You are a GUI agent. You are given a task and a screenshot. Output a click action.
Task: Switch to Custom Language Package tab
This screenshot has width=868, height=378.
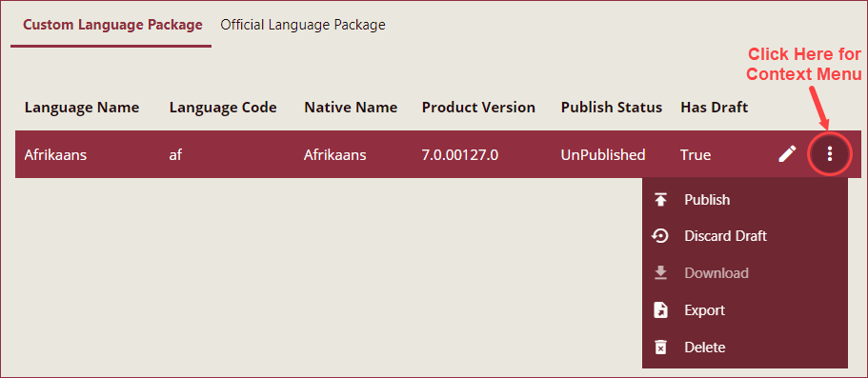(x=113, y=25)
